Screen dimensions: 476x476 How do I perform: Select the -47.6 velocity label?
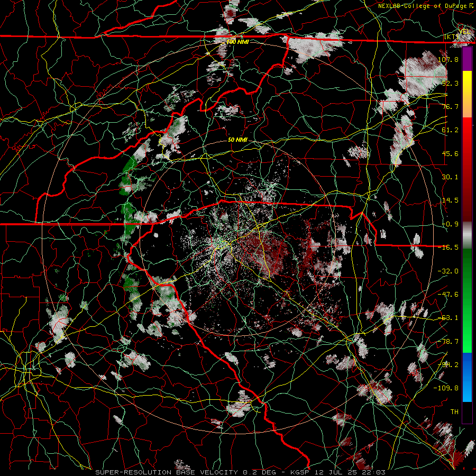[x=448, y=295]
